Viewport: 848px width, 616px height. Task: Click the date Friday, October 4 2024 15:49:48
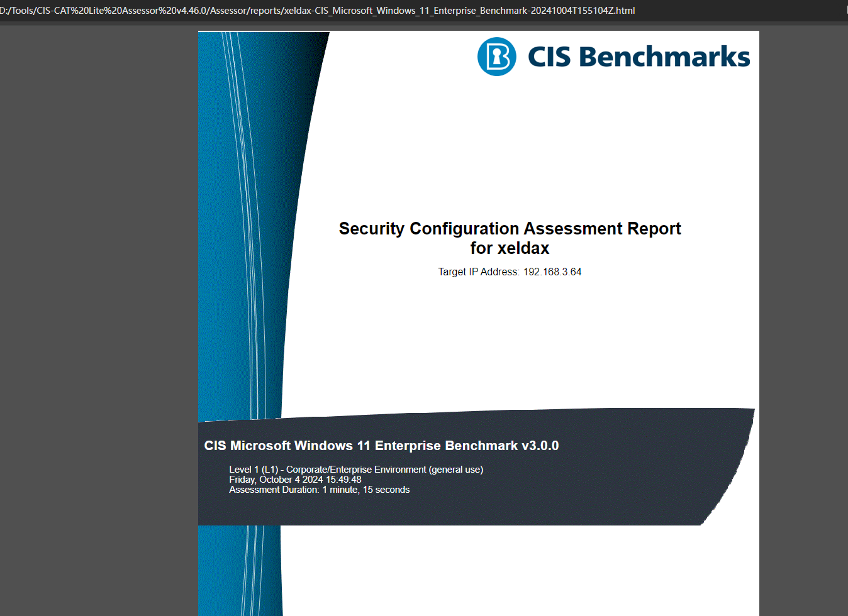295,480
